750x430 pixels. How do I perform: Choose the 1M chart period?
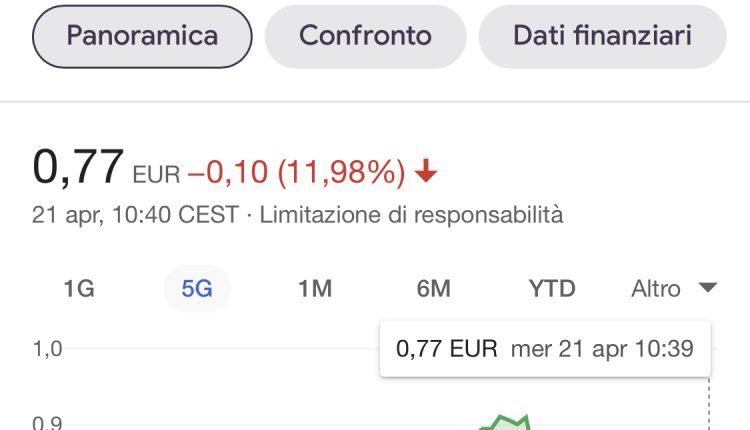coord(315,289)
